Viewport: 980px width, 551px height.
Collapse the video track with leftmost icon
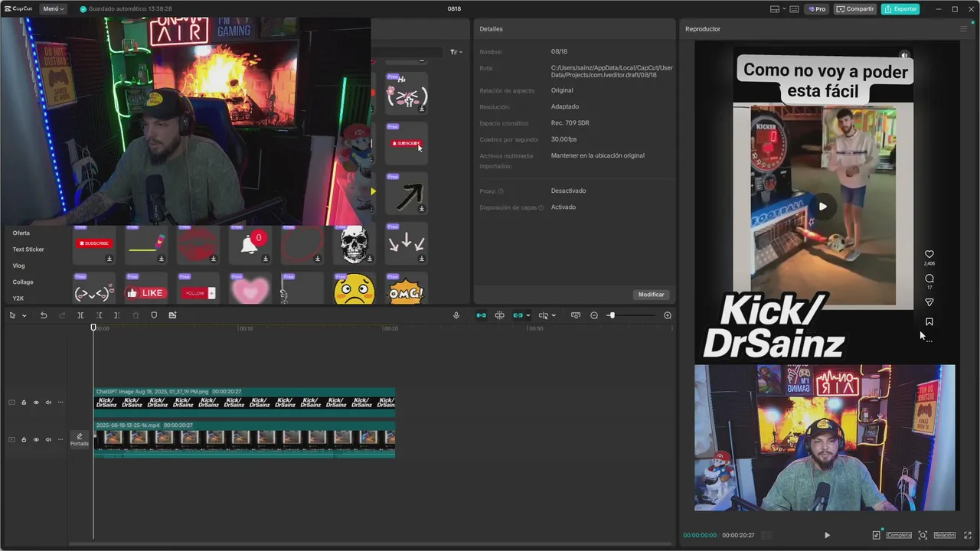[11, 439]
